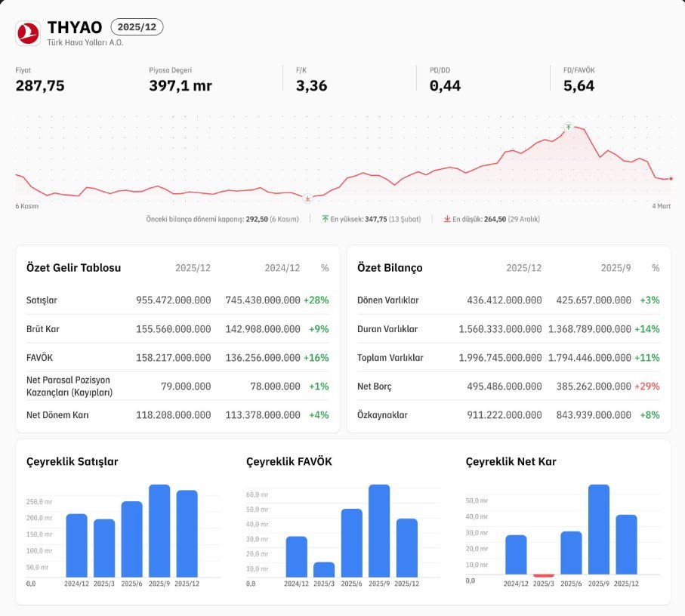Click the Satışlar row label

(x=42, y=300)
